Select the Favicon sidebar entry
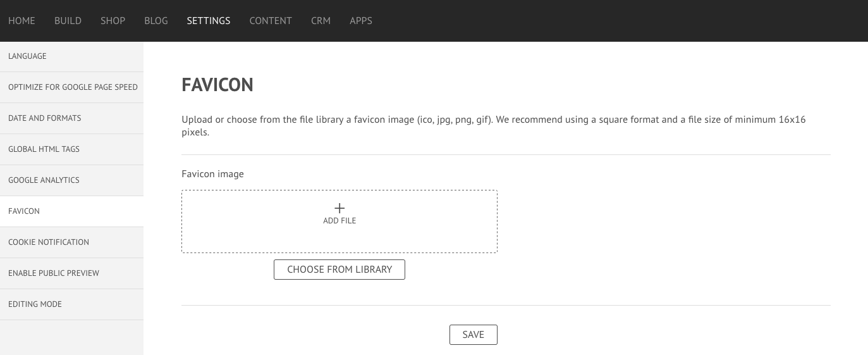The height and width of the screenshot is (355, 868). (x=71, y=211)
